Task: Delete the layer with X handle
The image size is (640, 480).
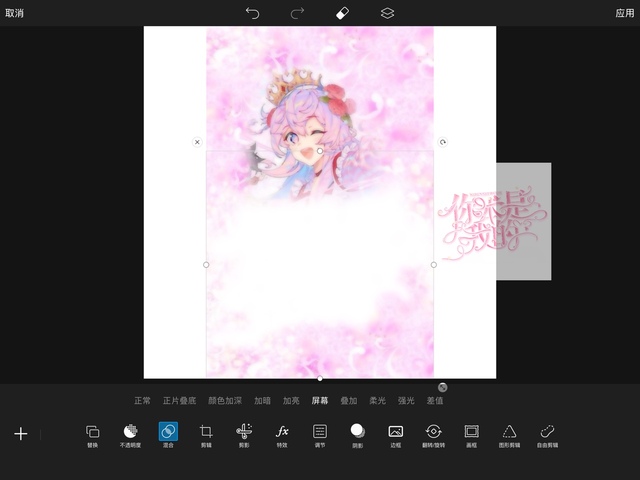Action: tap(197, 142)
